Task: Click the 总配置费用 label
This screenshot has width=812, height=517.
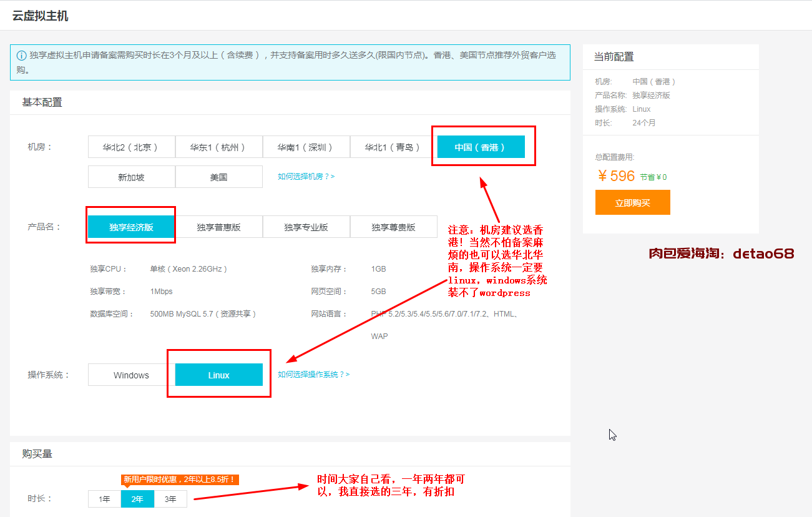Action: point(615,157)
